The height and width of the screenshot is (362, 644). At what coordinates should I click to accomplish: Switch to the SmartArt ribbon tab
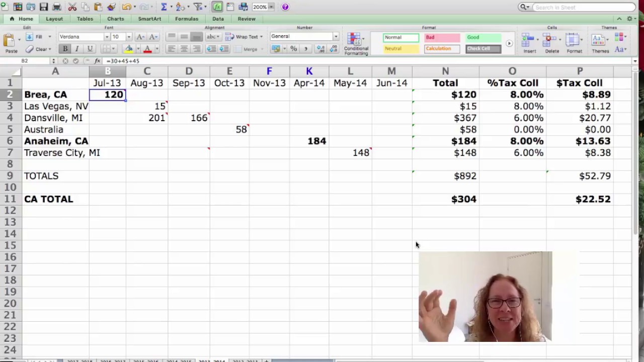(149, 19)
